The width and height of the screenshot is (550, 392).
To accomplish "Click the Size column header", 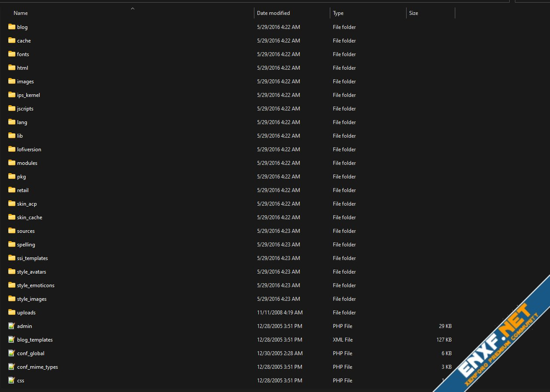I will coord(414,13).
